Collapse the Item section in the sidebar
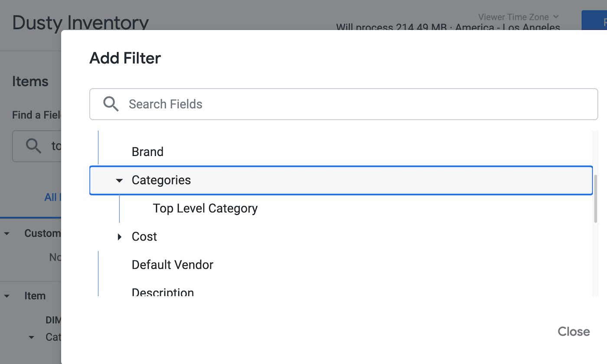607x364 pixels. (x=7, y=296)
